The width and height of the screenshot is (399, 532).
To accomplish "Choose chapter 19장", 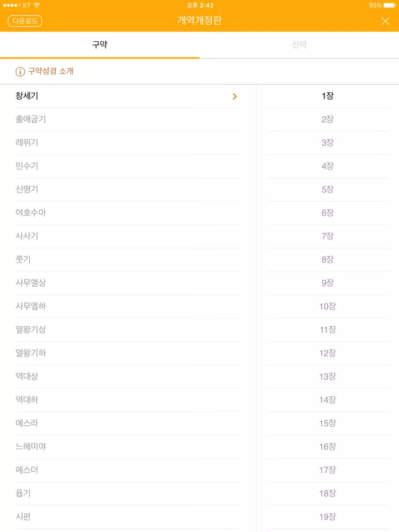I will point(328,517).
